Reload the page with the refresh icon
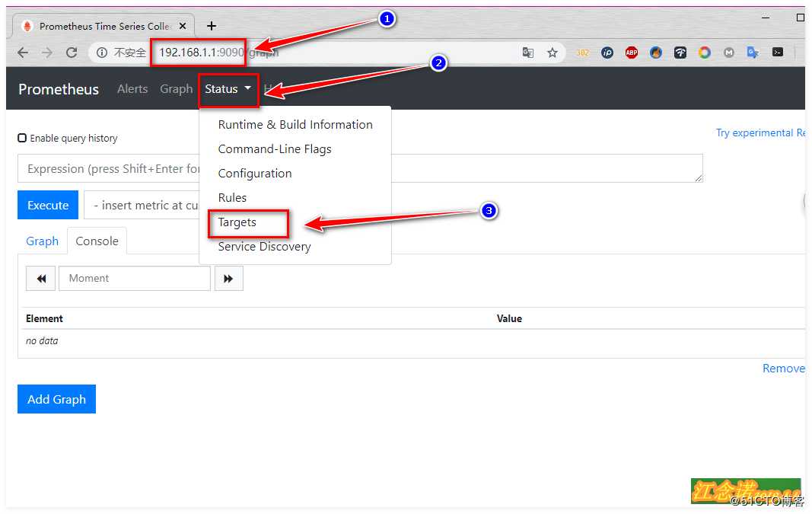The height and width of the screenshot is (514, 812). tap(72, 53)
